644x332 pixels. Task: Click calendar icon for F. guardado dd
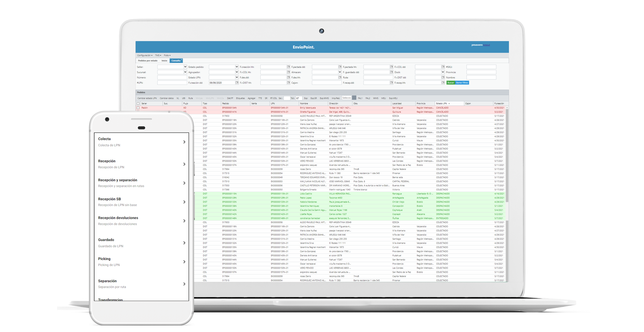(391, 72)
